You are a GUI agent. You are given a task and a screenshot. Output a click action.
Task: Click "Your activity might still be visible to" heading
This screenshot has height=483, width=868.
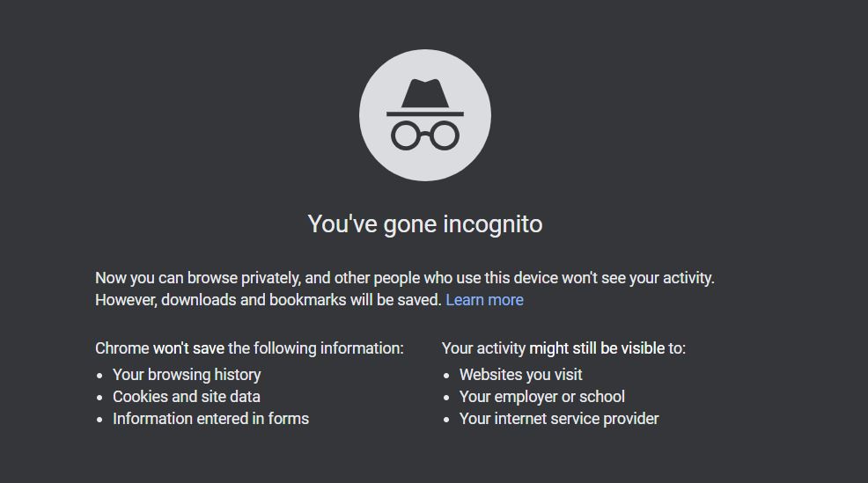coord(563,348)
